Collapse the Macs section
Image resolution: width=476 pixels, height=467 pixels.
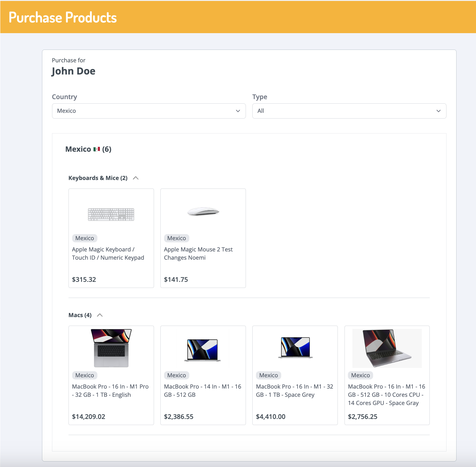point(100,315)
